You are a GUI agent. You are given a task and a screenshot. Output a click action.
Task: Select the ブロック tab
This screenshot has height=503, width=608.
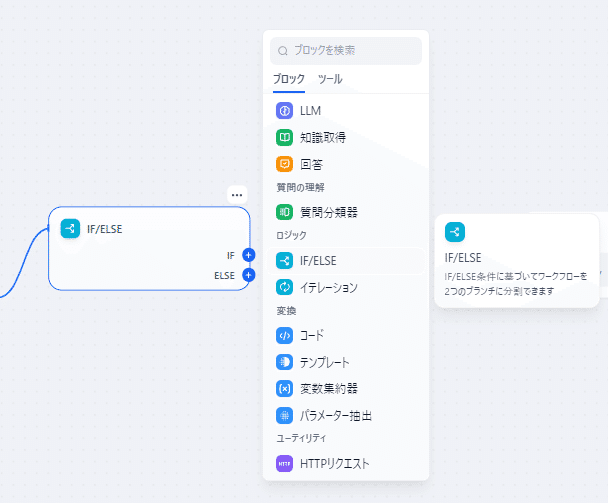click(289, 79)
